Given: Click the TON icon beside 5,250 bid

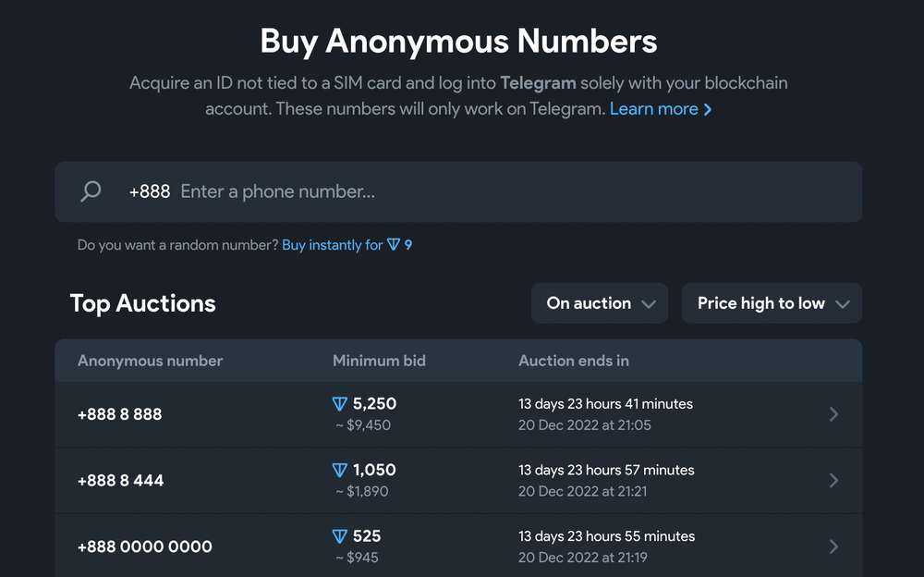Looking at the screenshot, I should 340,404.
